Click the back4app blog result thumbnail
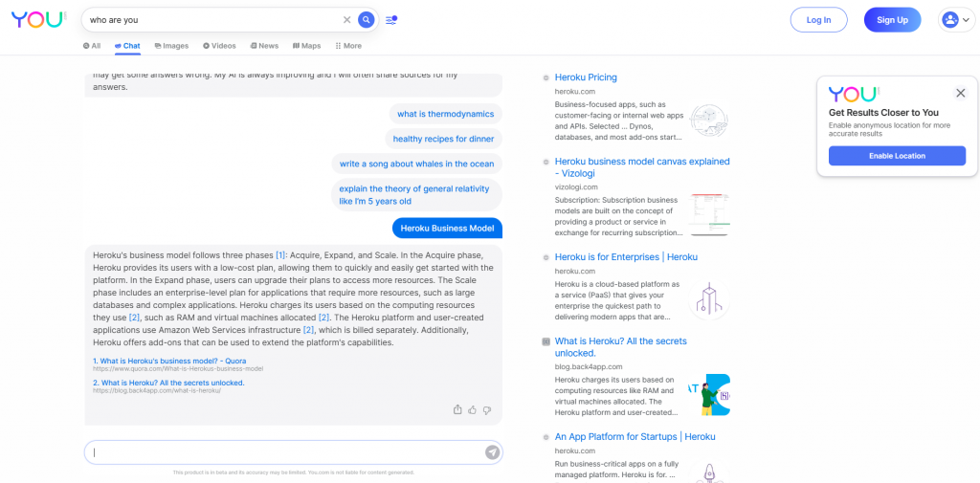The image size is (980, 483). 709,395
